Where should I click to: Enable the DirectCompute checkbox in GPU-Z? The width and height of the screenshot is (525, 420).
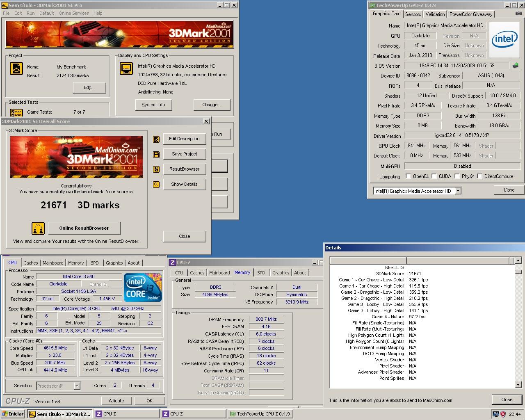coord(479,176)
